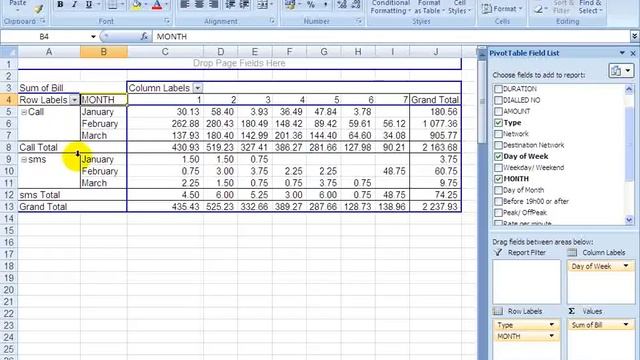Open the Number dialog launcher
The height and width of the screenshot is (360, 640).
point(359,21)
